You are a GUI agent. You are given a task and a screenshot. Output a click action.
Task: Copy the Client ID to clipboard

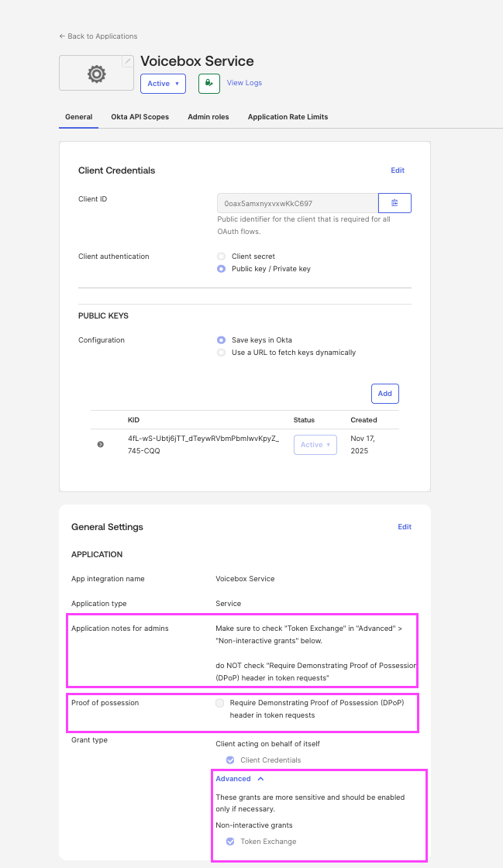(394, 203)
